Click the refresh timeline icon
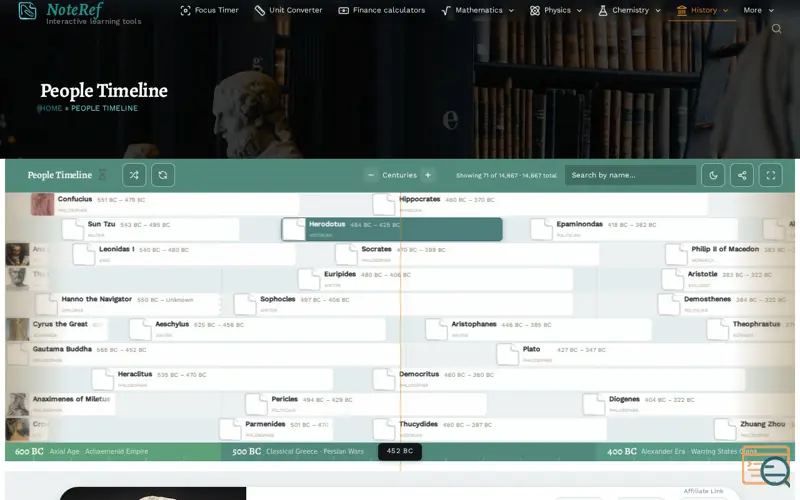 point(163,175)
